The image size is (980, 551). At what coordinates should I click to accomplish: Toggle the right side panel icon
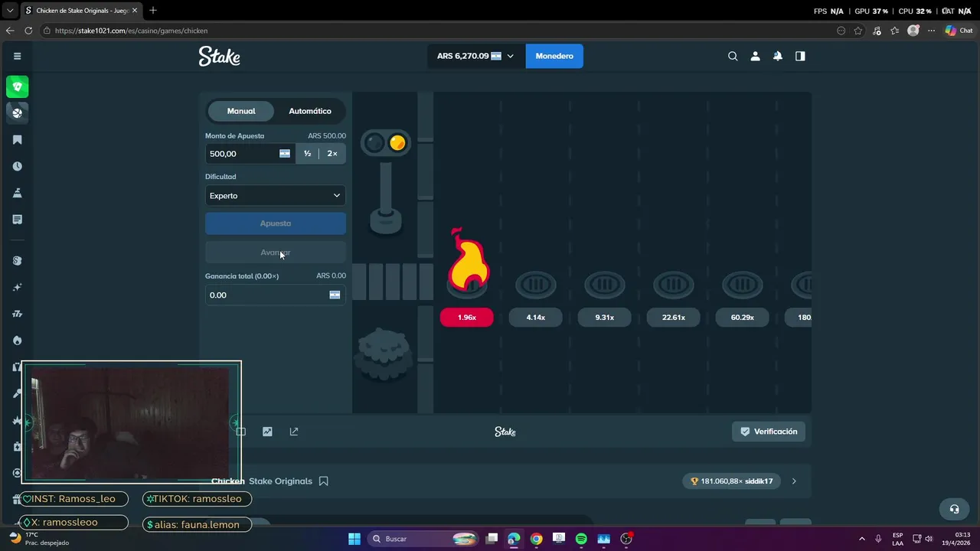[800, 56]
